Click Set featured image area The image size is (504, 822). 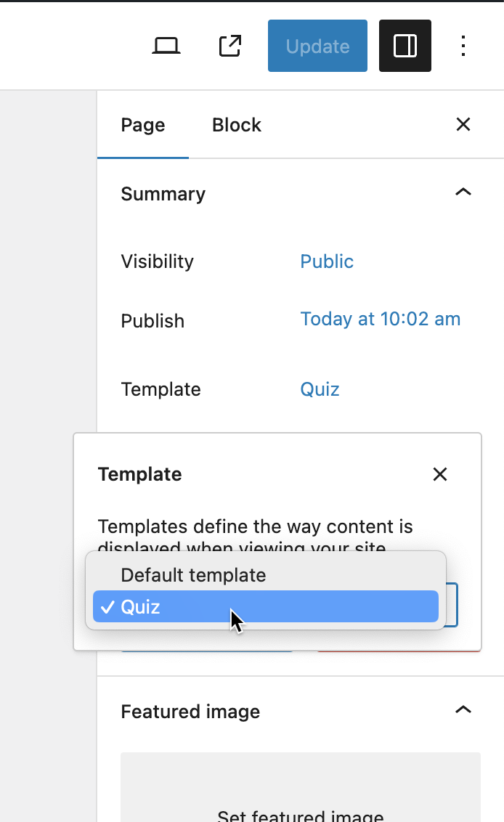tap(301, 806)
